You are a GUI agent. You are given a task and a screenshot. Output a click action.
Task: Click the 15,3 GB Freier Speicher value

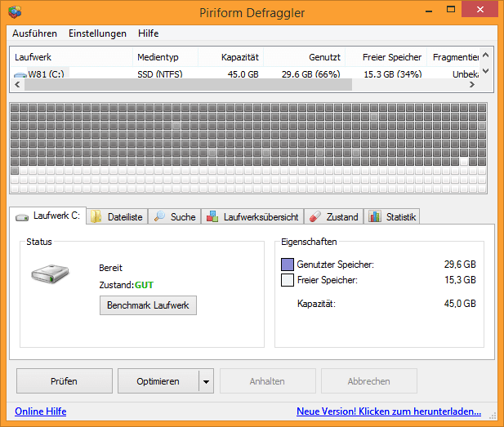tap(460, 280)
